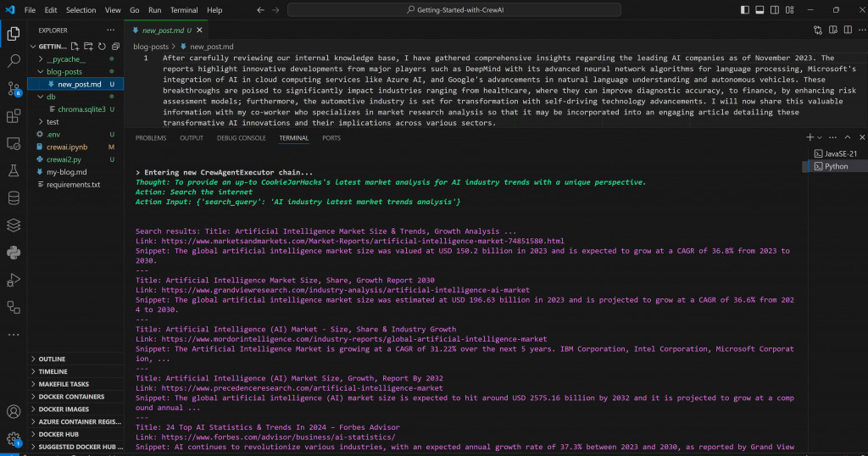Screen dimensions: 868x456
Task: Expand the TIMELINE section
Action: coord(75,372)
